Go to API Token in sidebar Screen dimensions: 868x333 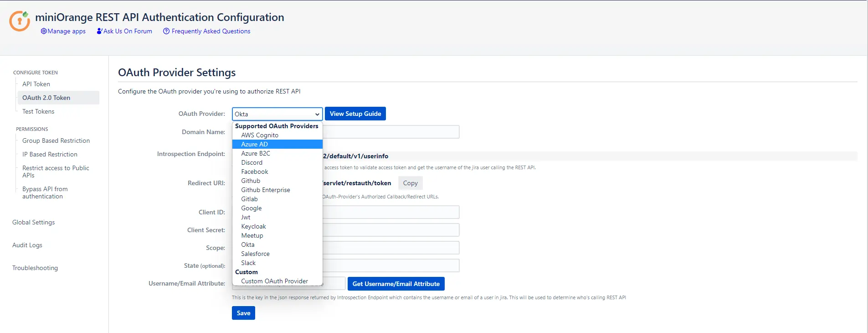point(36,84)
